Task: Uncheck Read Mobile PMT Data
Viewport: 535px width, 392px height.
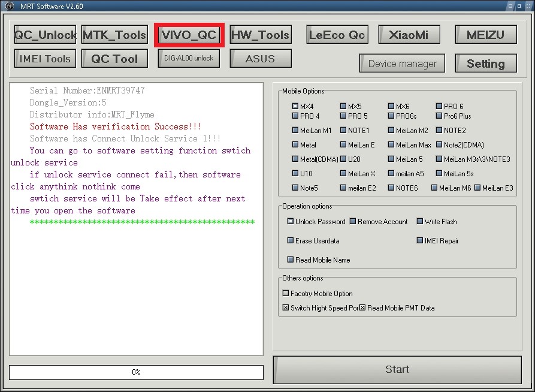Action: [x=362, y=307]
